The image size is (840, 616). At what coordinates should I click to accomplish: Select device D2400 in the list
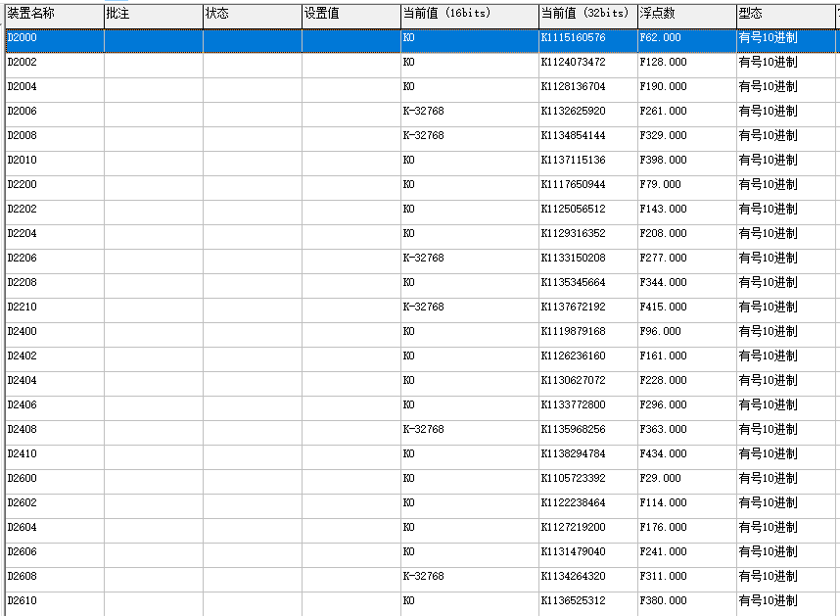click(22, 332)
